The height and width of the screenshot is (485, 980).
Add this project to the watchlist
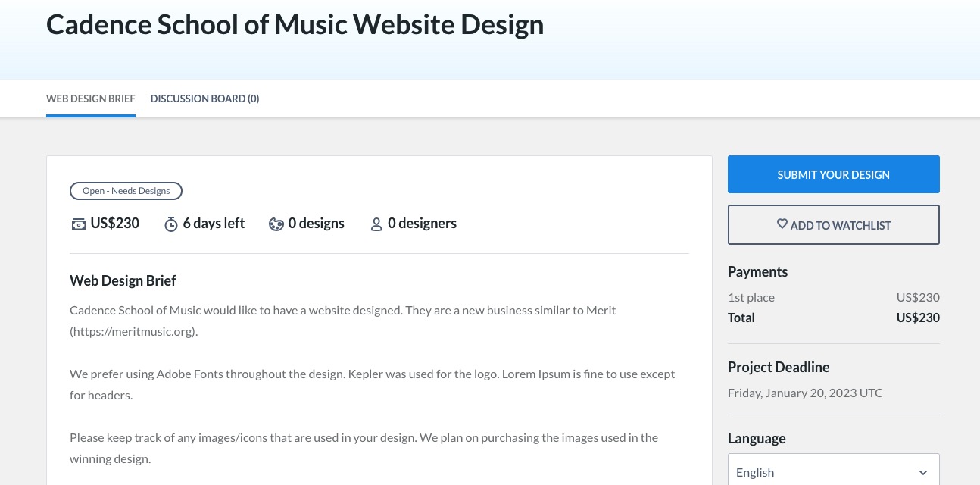coord(834,224)
